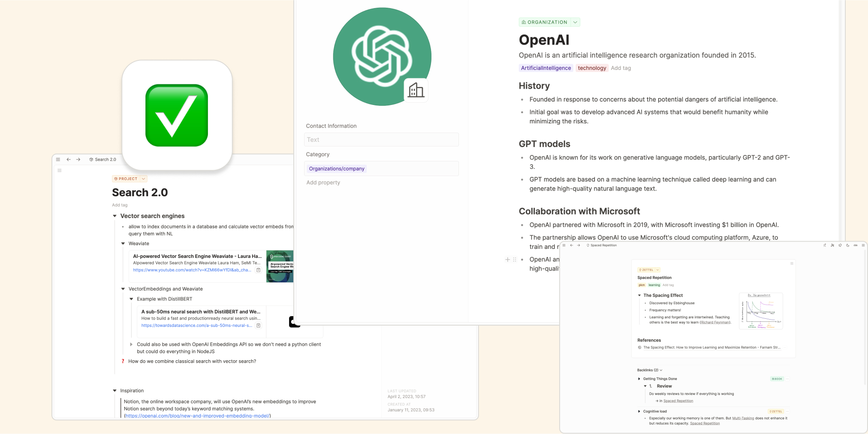Open sidebar menu in Search 2.0 window
Screen dimensions: 868x434
click(58, 159)
